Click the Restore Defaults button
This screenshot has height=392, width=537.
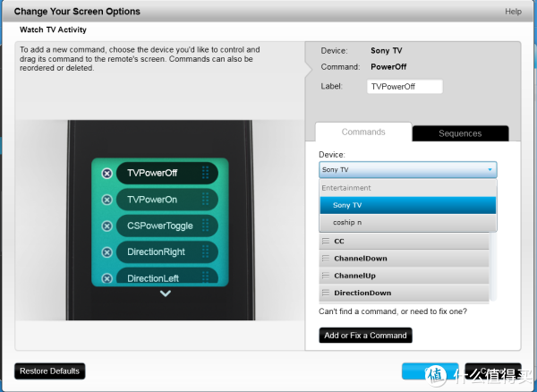(48, 371)
